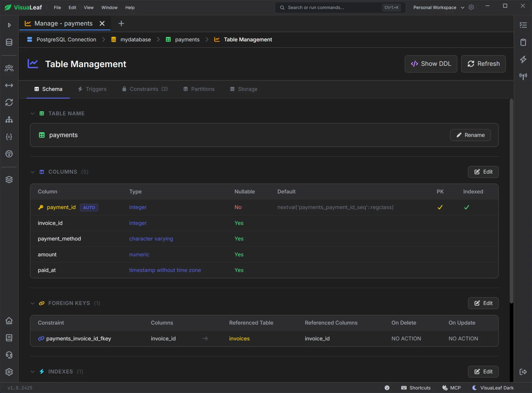Open the Personal Workspace dropdown
532x393 pixels.
439,7
